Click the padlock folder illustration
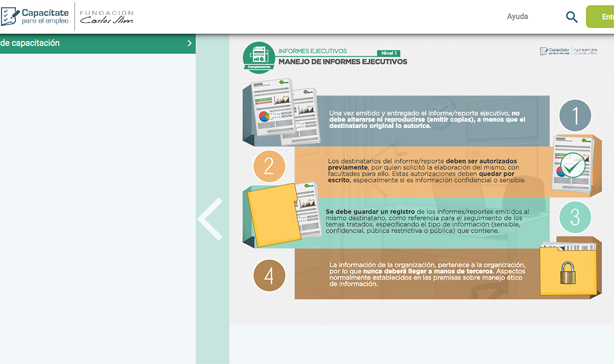 pos(567,270)
